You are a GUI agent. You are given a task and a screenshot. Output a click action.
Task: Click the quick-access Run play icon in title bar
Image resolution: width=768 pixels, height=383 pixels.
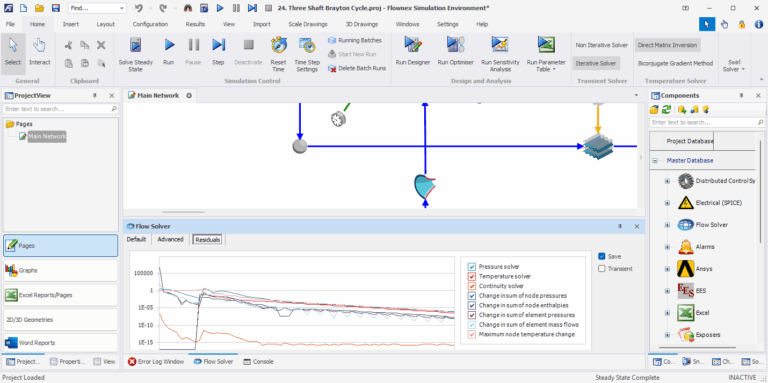click(x=220, y=8)
